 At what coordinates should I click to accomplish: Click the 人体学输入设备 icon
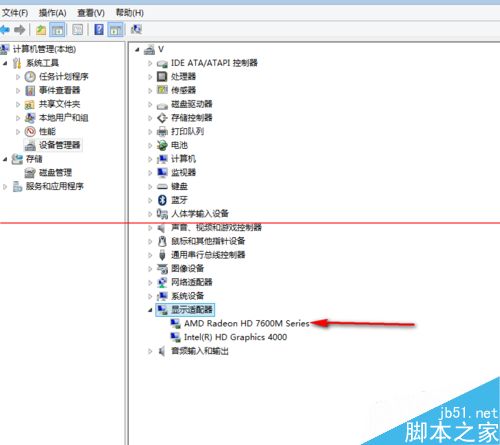(162, 214)
